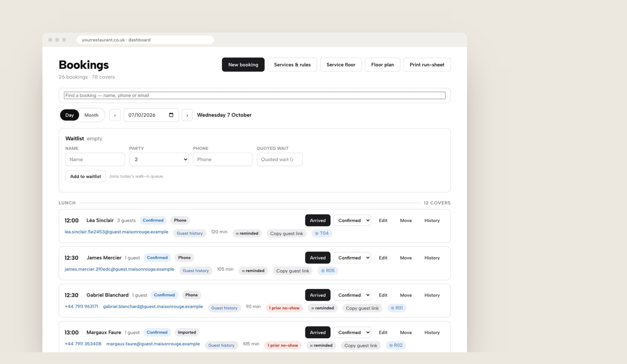Mark Léa Sinclair as Arrived
This screenshot has width=627, height=364.
(x=318, y=220)
